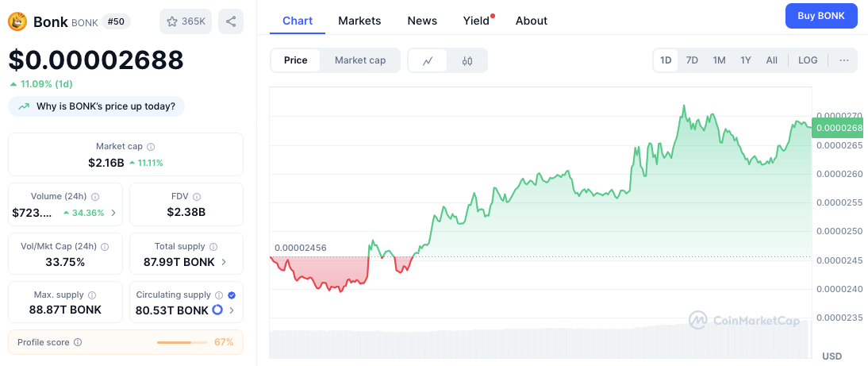The width and height of the screenshot is (868, 366).
Task: Toggle chart to Price view
Action: 296,60
